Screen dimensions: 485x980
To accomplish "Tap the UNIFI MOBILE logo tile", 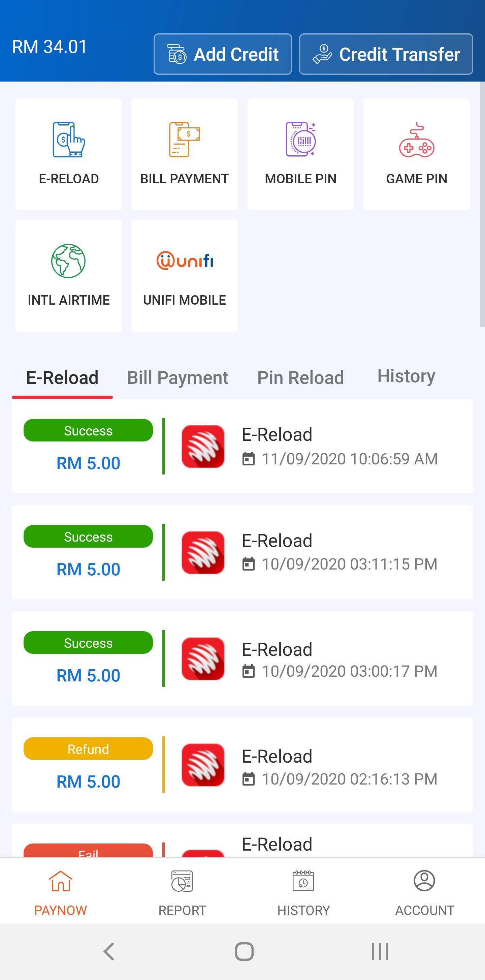I will pyautogui.click(x=184, y=261).
